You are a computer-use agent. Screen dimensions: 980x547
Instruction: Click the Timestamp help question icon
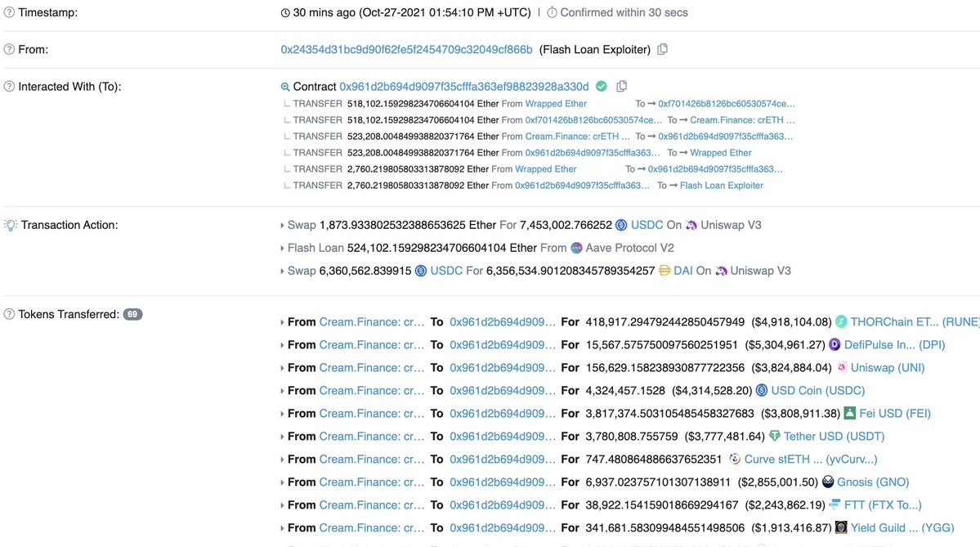pos(9,12)
